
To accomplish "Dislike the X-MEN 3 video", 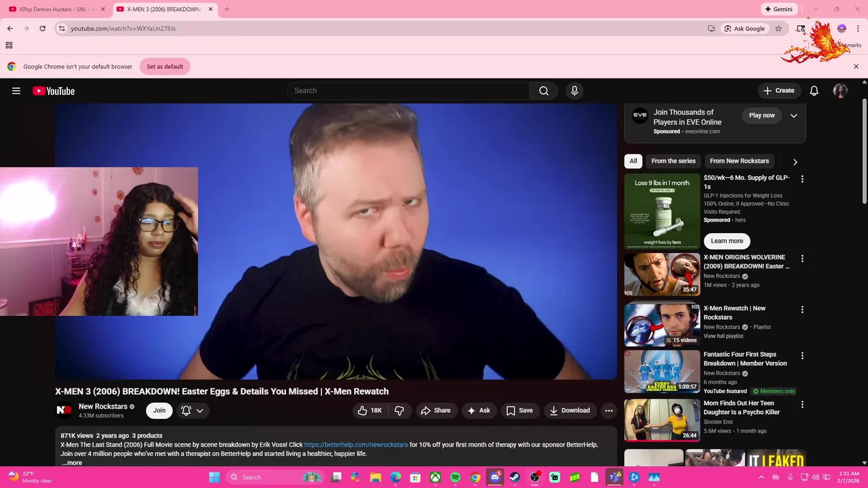I will (x=399, y=410).
